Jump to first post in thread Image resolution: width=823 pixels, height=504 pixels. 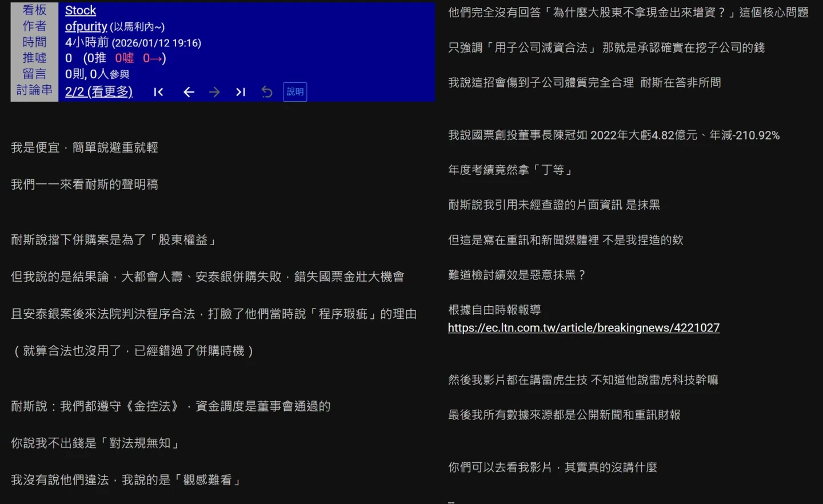pyautogui.click(x=158, y=92)
